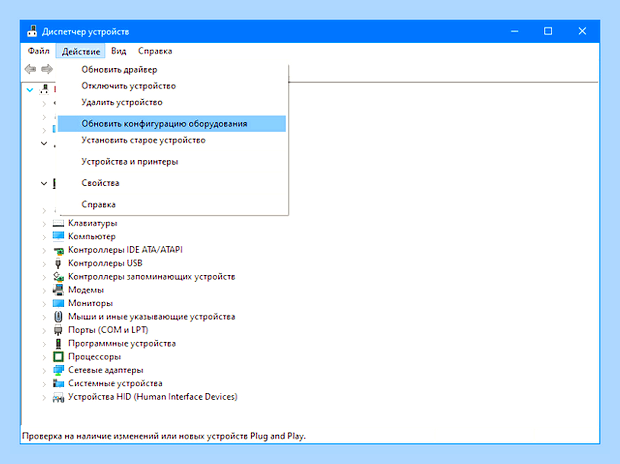Click the Сетевые адаптеры network icon
The width and height of the screenshot is (620, 464).
pyautogui.click(x=58, y=370)
